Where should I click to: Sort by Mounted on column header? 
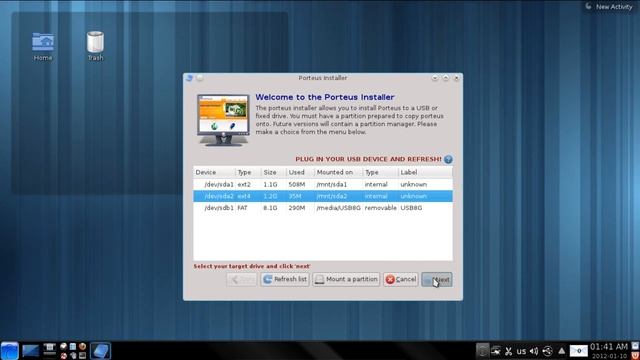[x=338, y=172]
